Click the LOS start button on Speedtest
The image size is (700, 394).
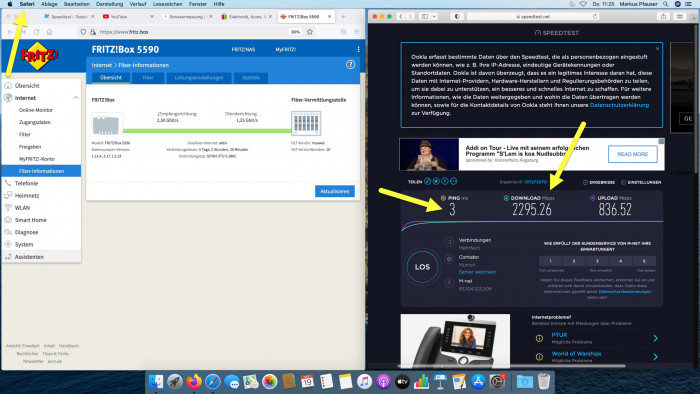pyautogui.click(x=422, y=267)
